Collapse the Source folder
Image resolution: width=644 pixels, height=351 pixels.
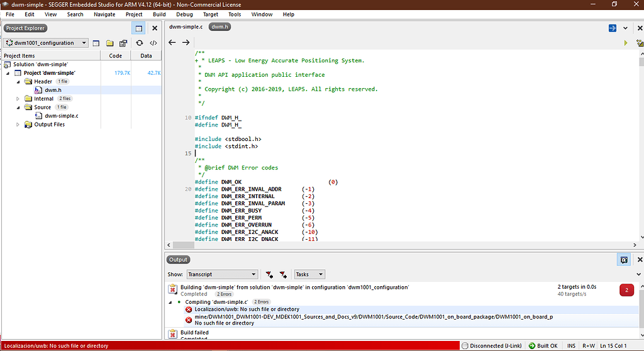pos(18,108)
